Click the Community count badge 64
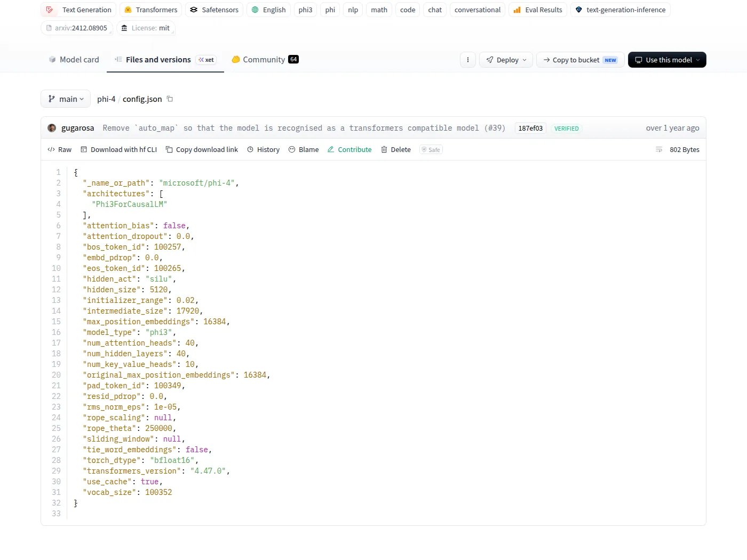This screenshot has height=560, width=747. [x=293, y=59]
